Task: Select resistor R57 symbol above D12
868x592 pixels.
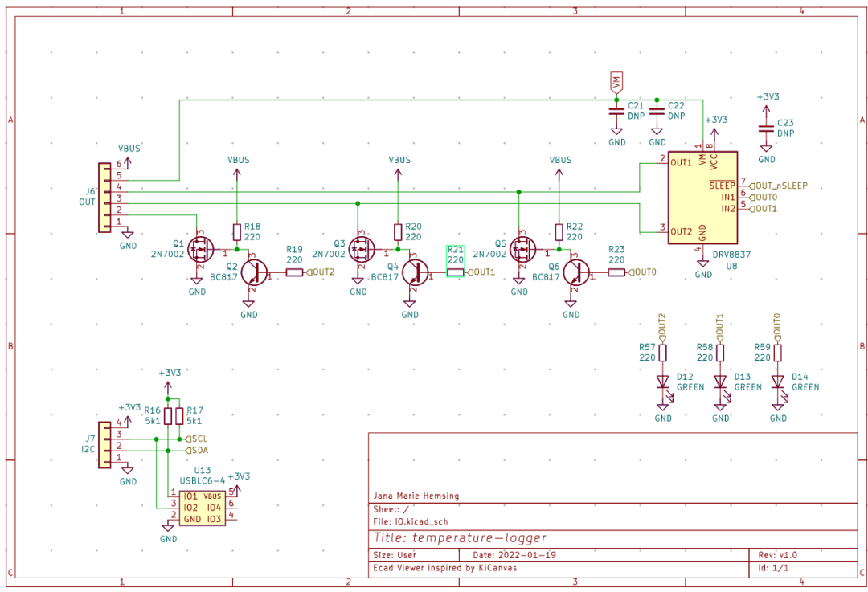Action: tap(663, 353)
